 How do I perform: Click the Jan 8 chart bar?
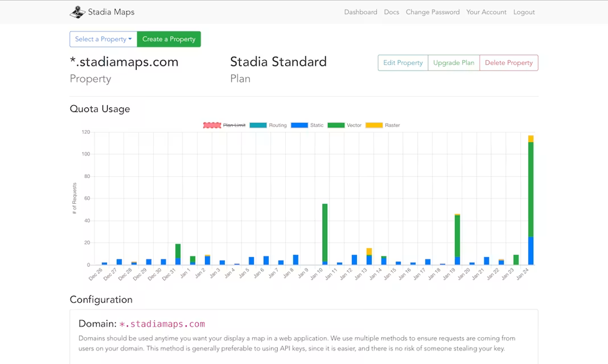(296, 259)
